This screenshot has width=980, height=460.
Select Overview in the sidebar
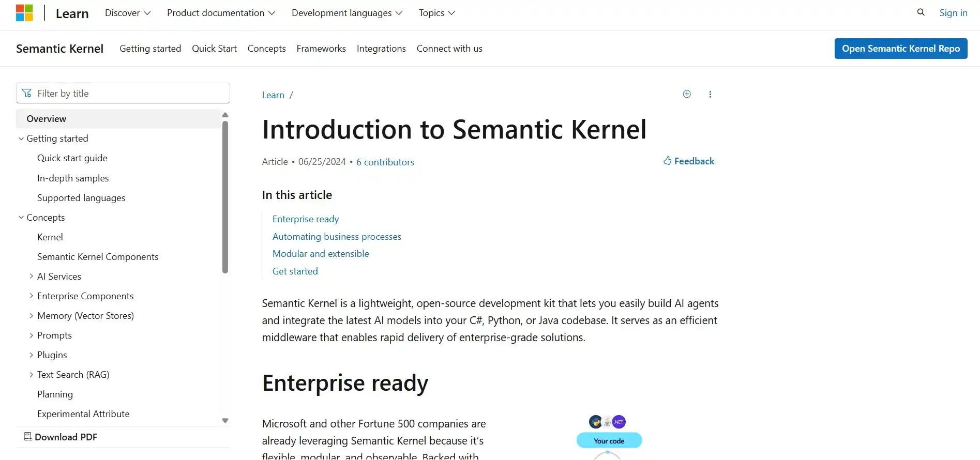119,119
